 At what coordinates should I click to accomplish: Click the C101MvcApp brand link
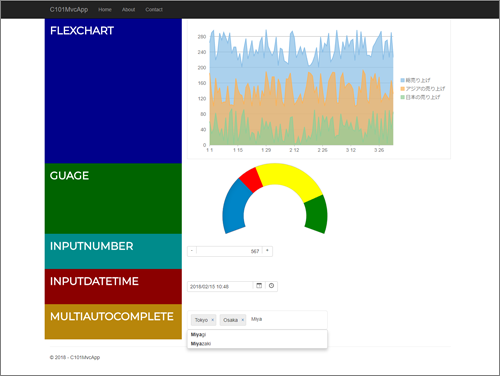pyautogui.click(x=69, y=10)
